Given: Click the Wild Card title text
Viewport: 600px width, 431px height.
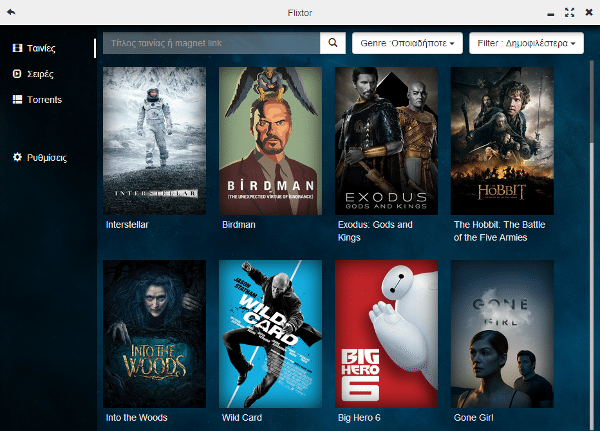Looking at the screenshot, I should point(242,418).
